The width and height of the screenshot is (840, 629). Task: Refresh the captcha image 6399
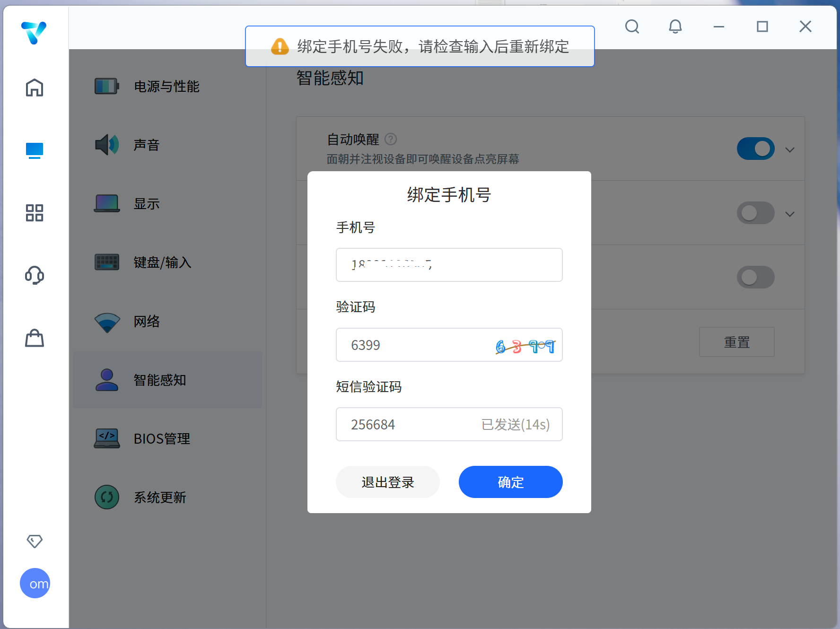tap(525, 346)
